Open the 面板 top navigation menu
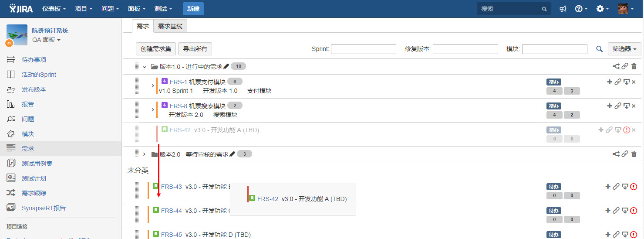The height and width of the screenshot is (239, 644). point(137,9)
